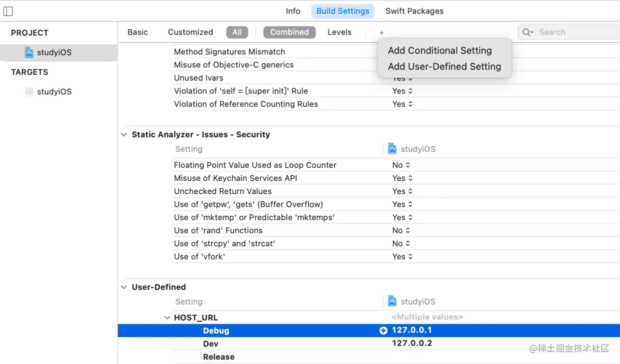Open the No dropdown for Use of 'rand' Functions
The image size is (620, 364).
tap(400, 230)
